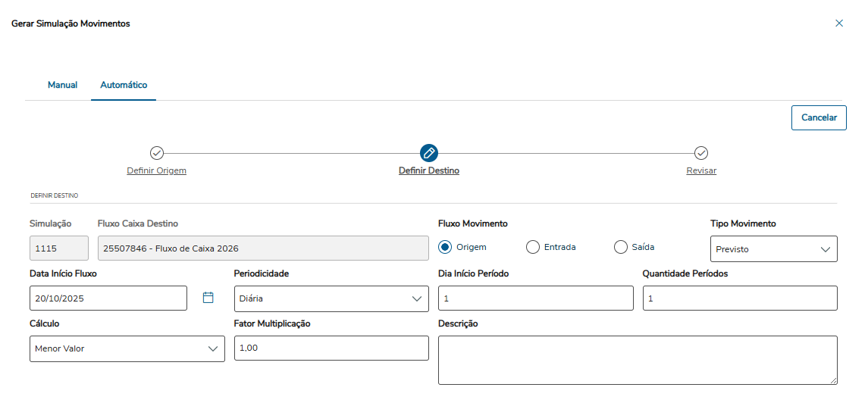Viewport: 868px width, 403px height.
Task: Click the Definir Destino pencil step icon
Action: 429,153
